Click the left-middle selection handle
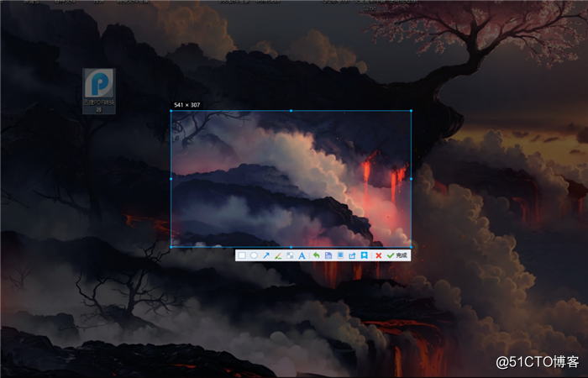The height and width of the screenshot is (378, 588). tap(171, 179)
